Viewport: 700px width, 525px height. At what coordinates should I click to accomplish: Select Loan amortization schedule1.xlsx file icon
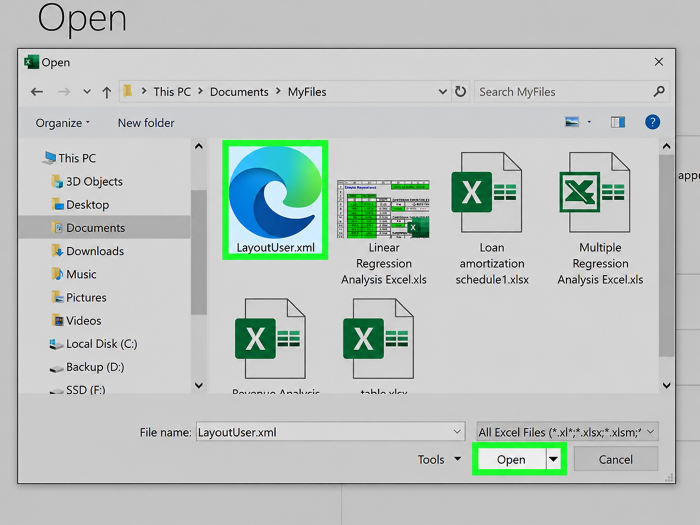tap(487, 192)
